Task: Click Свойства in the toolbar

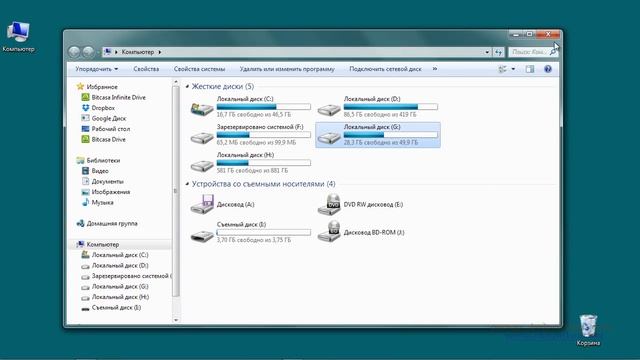Action: click(x=146, y=69)
